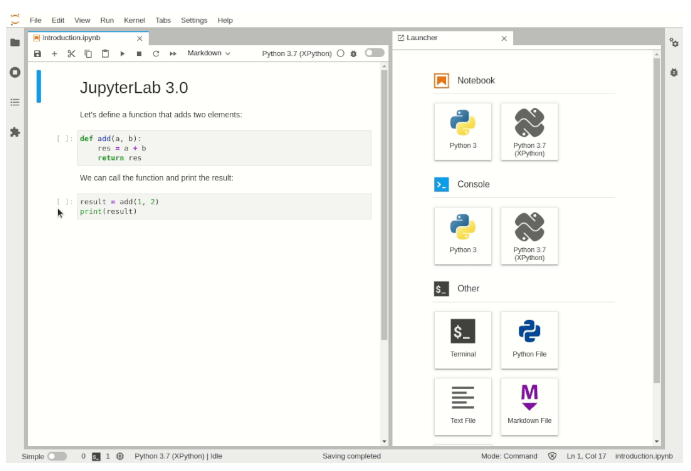
Task: Click the Save notebook icon
Action: 37,53
